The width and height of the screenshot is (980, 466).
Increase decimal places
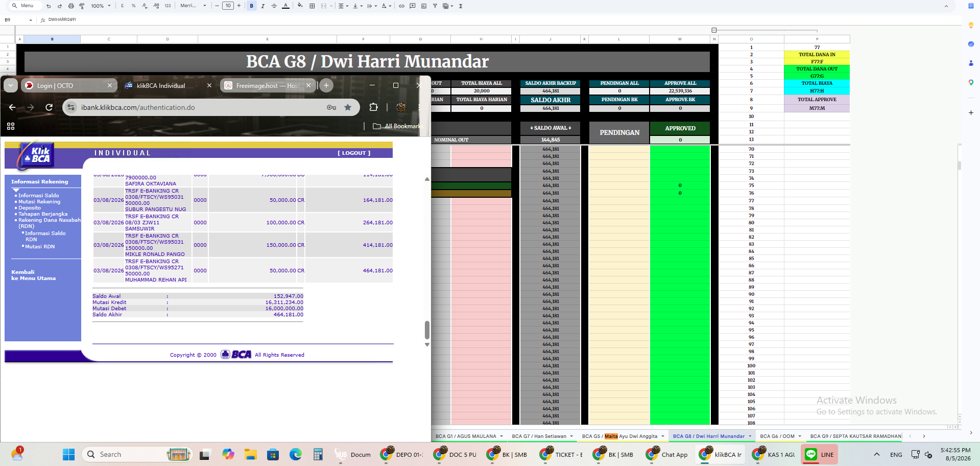[x=156, y=6]
